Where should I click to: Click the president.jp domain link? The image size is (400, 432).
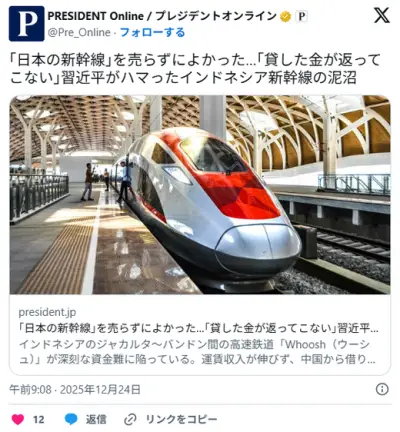click(47, 312)
